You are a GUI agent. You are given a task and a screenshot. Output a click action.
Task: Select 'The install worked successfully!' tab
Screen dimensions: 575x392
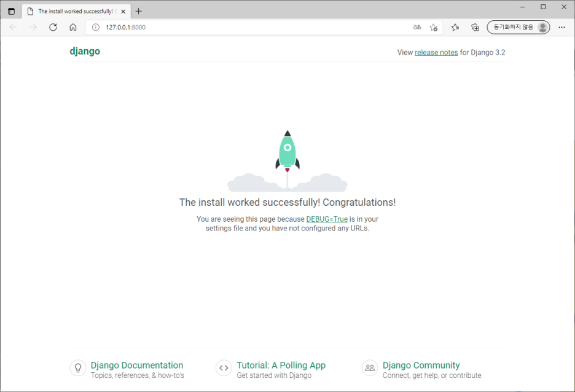click(x=76, y=12)
